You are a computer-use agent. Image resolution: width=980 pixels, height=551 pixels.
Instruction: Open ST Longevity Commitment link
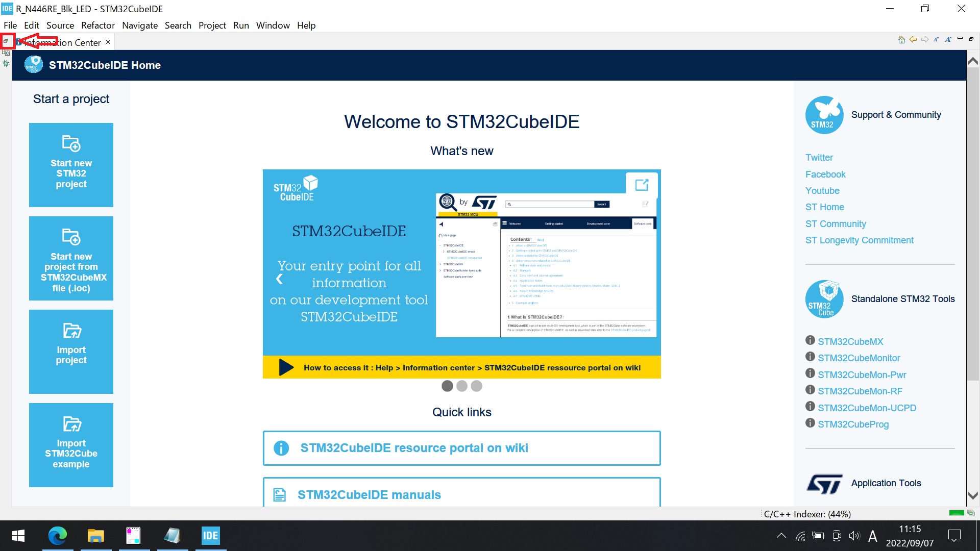pyautogui.click(x=860, y=240)
